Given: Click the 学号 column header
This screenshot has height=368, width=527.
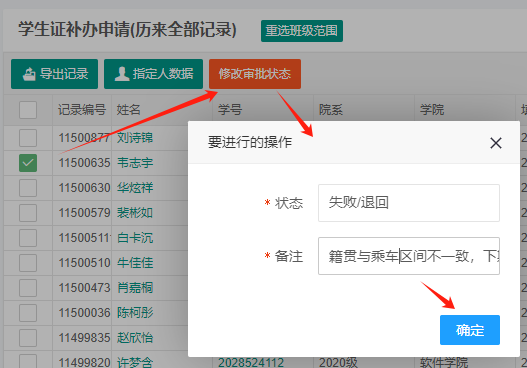Looking at the screenshot, I should pyautogui.click(x=230, y=110).
